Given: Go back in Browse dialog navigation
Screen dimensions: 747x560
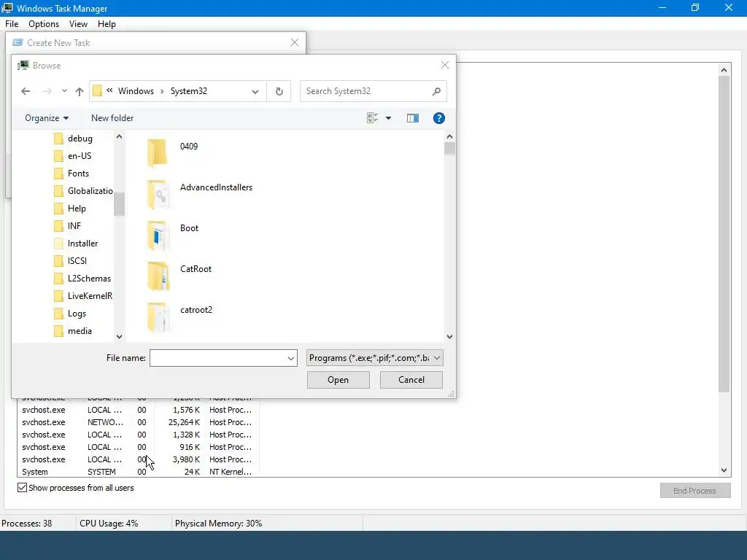Looking at the screenshot, I should point(26,91).
